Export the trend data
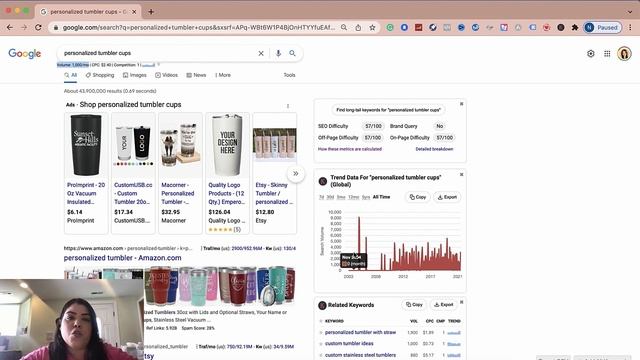 [447, 197]
